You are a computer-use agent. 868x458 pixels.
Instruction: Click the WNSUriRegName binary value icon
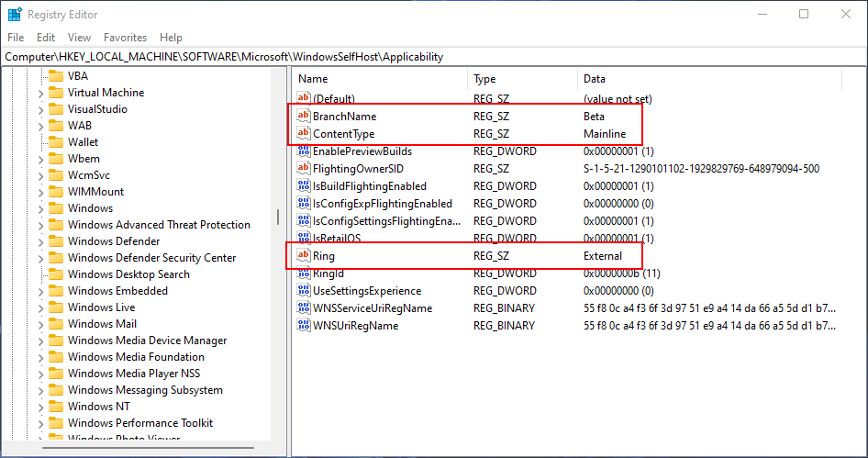click(x=304, y=326)
